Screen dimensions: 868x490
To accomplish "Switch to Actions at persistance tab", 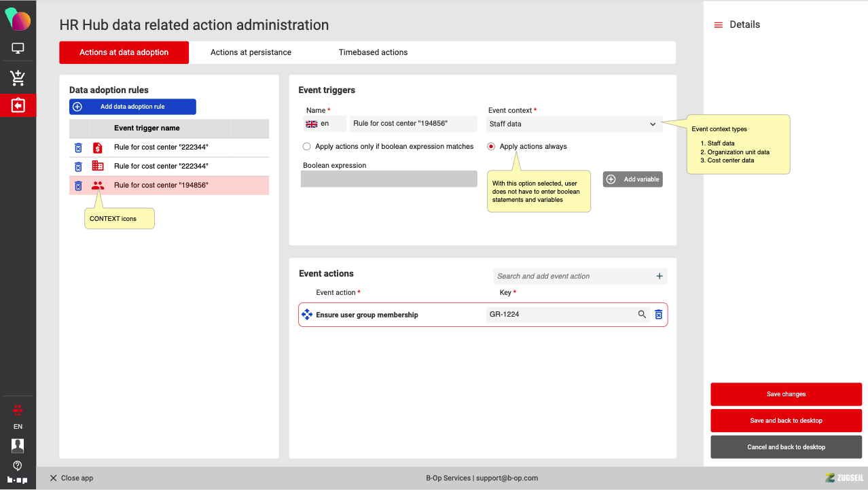I will click(251, 52).
